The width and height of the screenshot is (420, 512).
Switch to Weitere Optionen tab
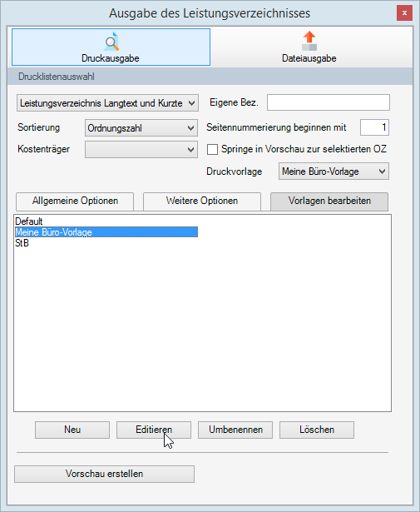(x=202, y=201)
